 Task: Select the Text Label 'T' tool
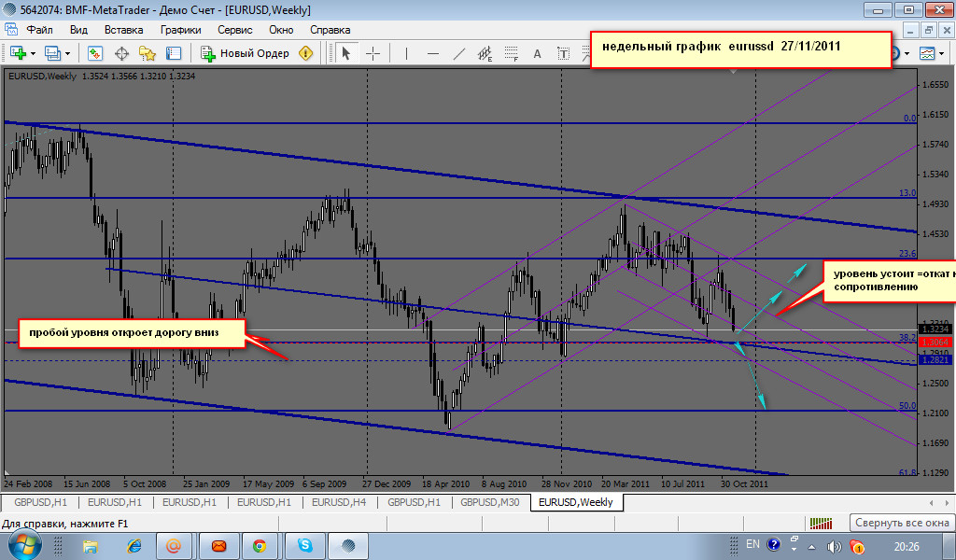click(x=563, y=53)
